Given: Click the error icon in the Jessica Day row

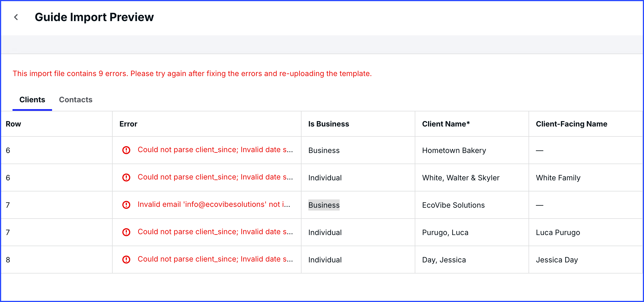Looking at the screenshot, I should [126, 260].
